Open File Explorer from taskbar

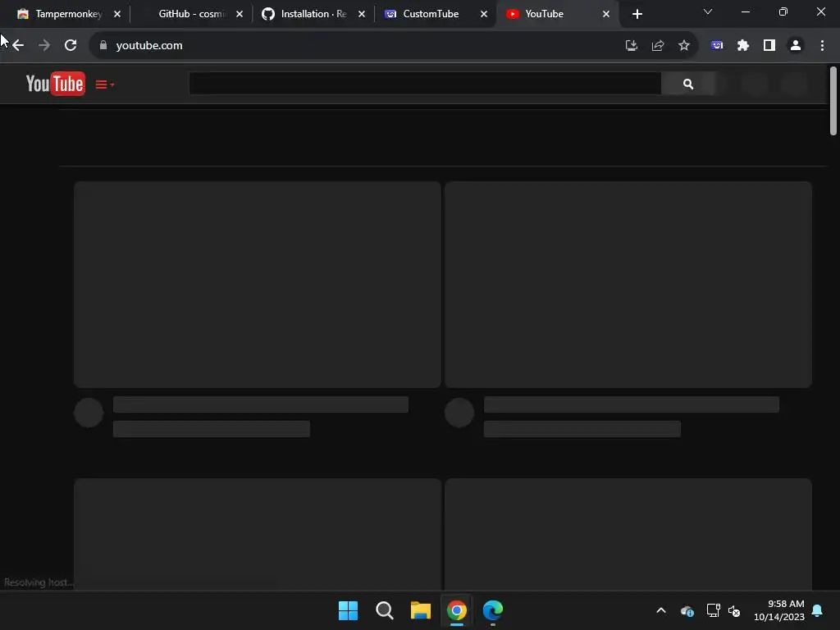421,610
